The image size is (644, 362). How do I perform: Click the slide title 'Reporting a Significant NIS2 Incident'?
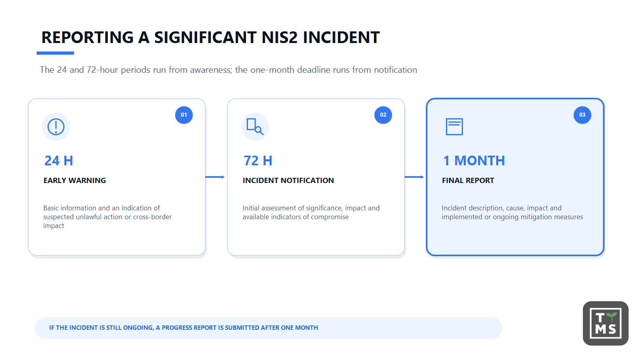[211, 37]
